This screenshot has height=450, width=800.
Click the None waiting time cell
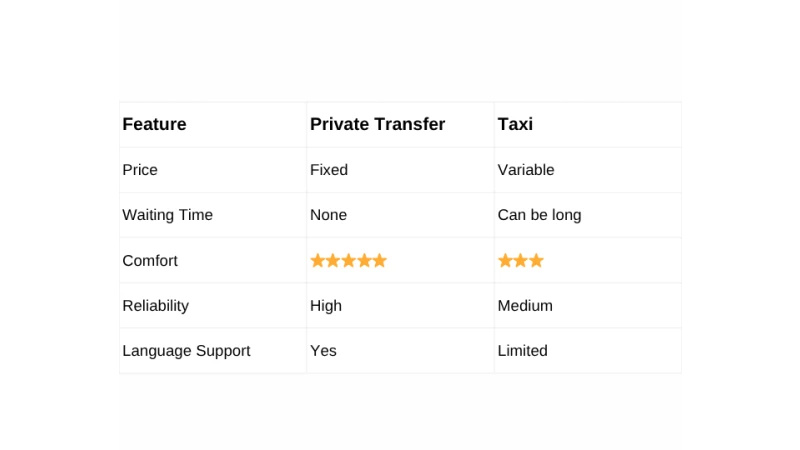pyautogui.click(x=330, y=215)
